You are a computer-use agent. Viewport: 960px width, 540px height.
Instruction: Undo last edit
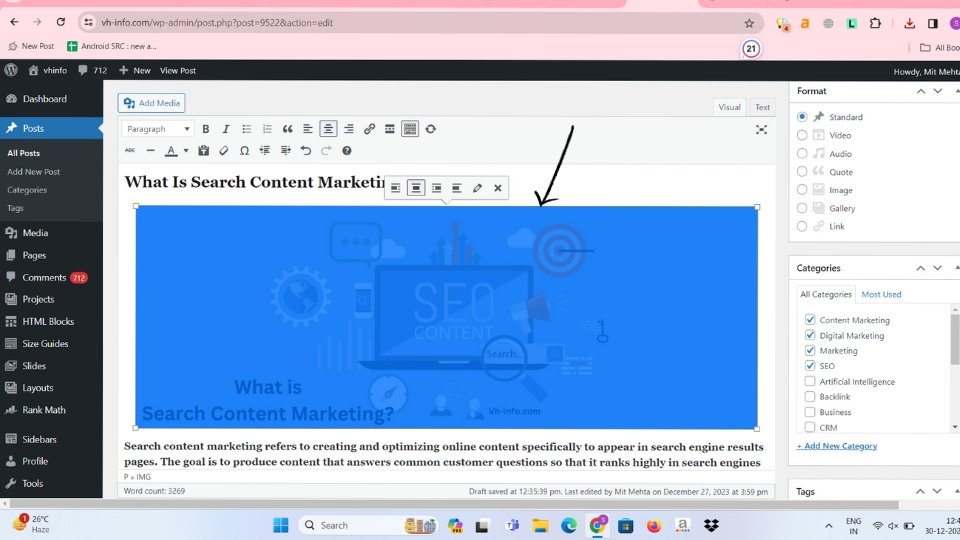point(306,151)
